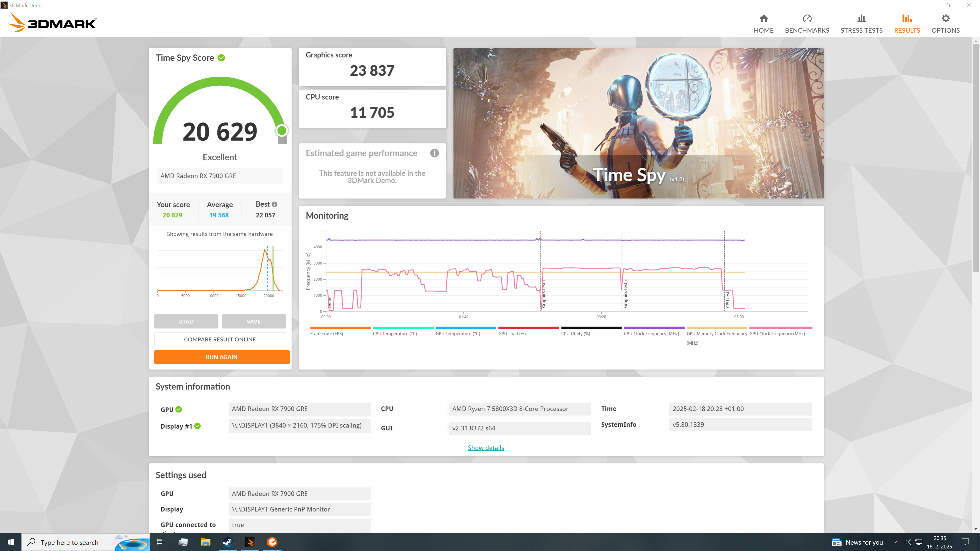Viewport: 980px width, 551px height.
Task: Open the Stress Tests section
Action: pyautogui.click(x=861, y=23)
